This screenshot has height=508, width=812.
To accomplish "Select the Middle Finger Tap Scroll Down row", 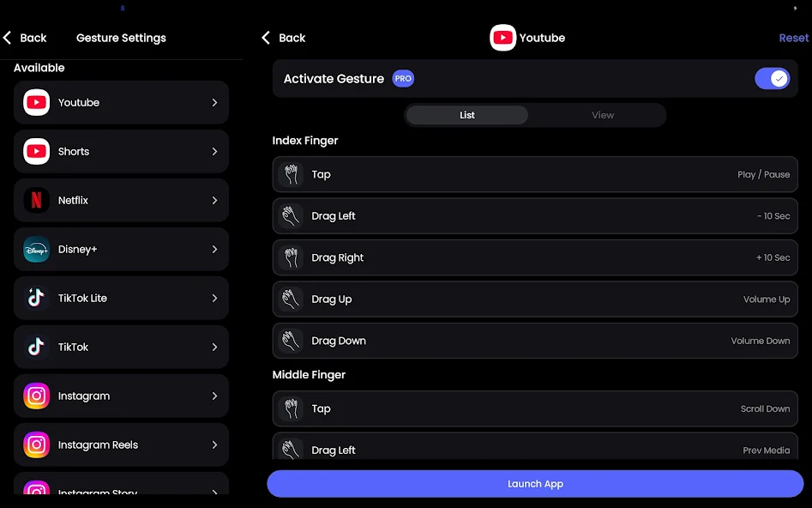I will (535, 409).
